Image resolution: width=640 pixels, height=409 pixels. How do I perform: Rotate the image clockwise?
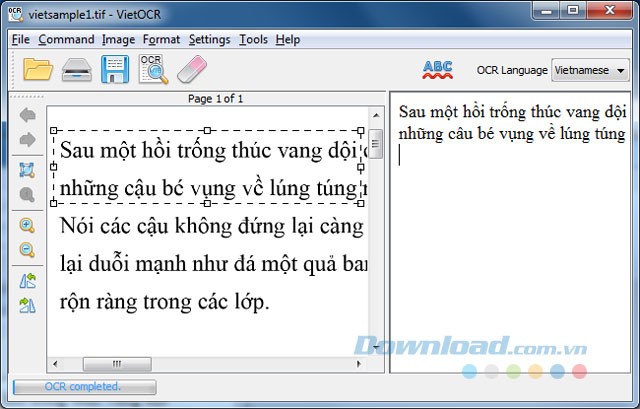point(27,305)
